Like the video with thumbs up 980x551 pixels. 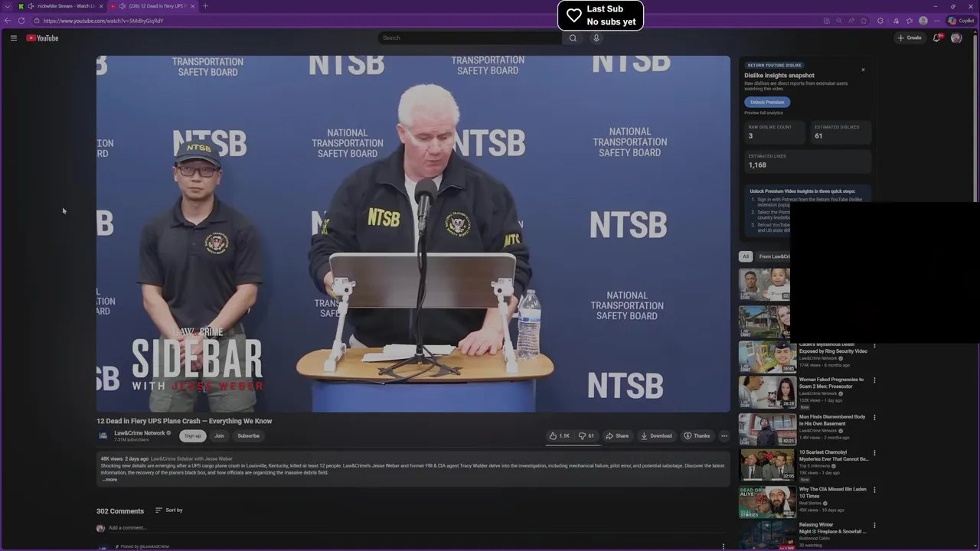point(559,435)
